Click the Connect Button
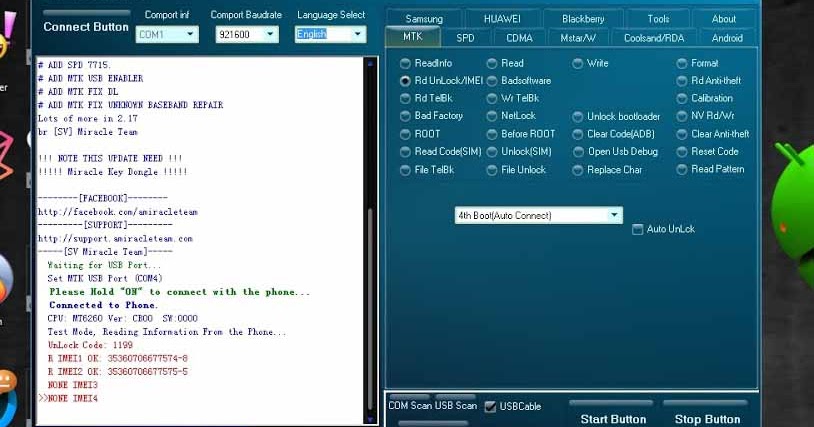This screenshot has width=814, height=427. point(86,26)
